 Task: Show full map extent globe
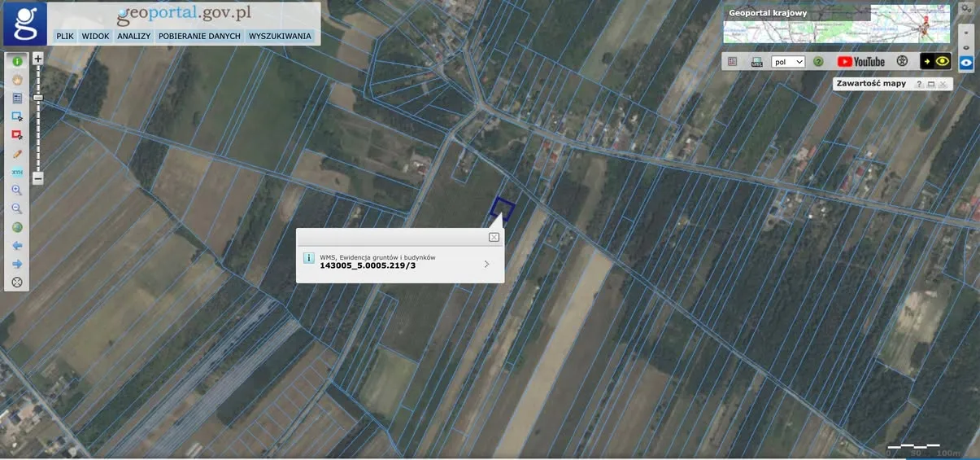pos(16,227)
